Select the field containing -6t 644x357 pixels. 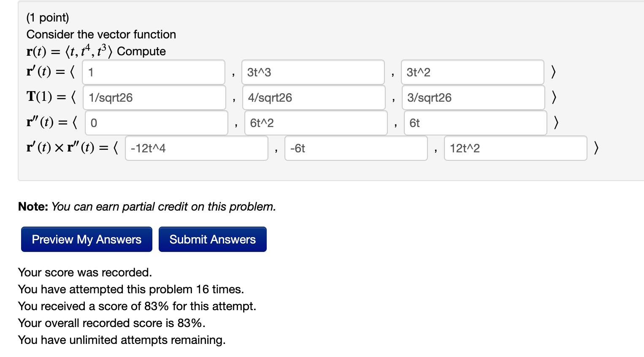click(x=356, y=148)
